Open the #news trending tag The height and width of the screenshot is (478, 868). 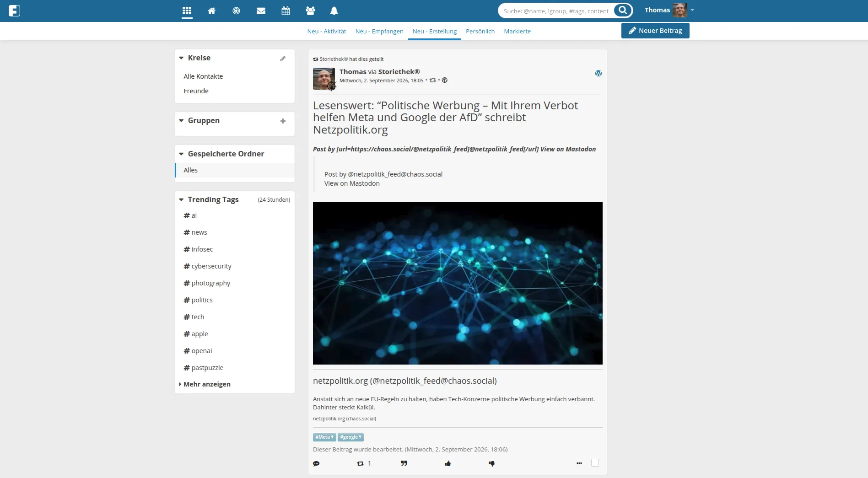(195, 232)
